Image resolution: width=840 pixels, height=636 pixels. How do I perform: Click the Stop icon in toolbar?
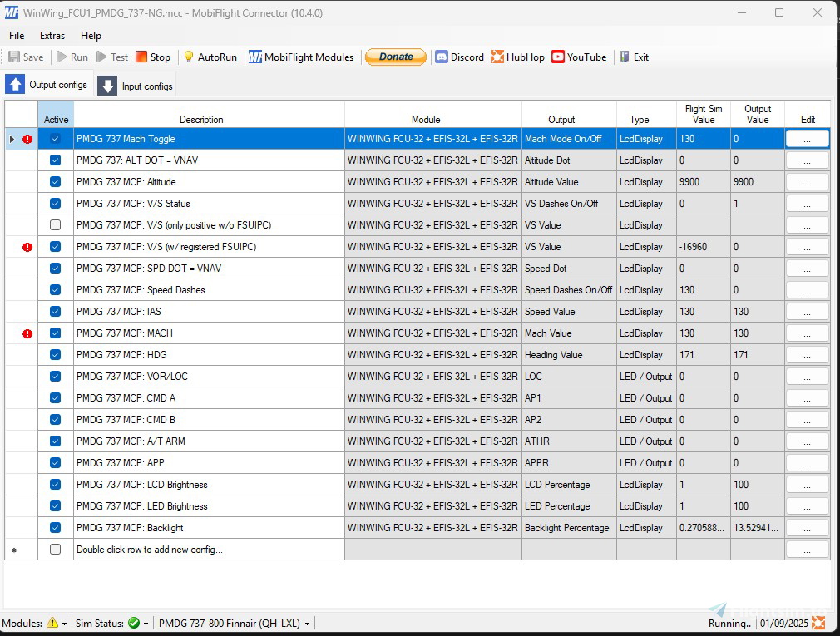click(141, 57)
